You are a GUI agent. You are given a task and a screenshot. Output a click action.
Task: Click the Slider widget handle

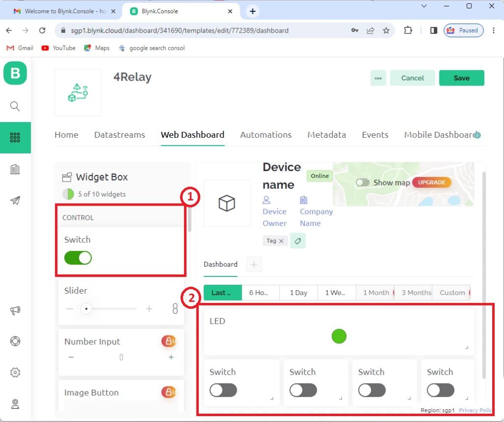coord(87,309)
